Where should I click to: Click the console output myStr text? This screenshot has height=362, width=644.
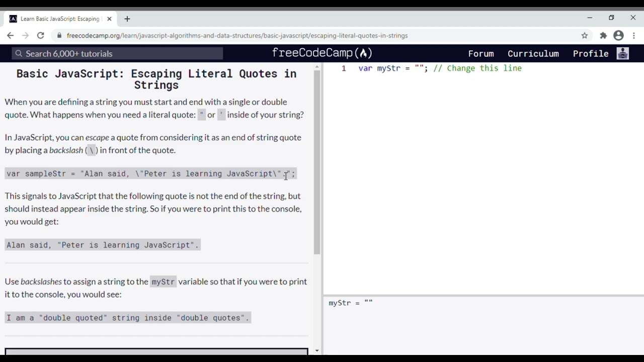[351, 303]
